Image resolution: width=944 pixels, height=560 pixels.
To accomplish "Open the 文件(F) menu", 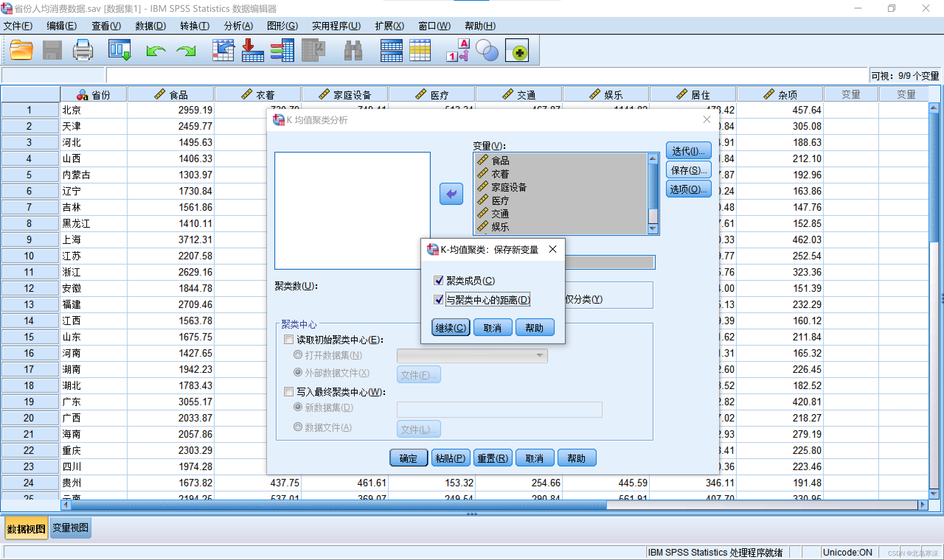I will (x=18, y=26).
